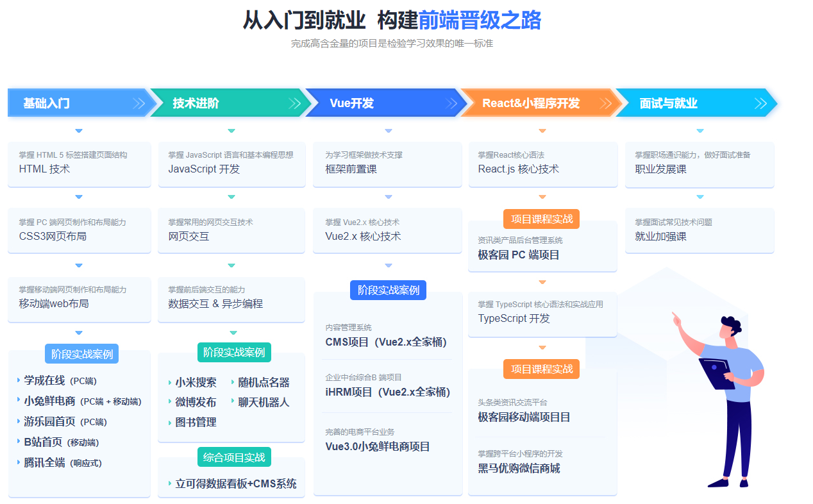This screenshot has width=813, height=504.
Task: Click the double chevron on 技术进阶 banner
Action: [295, 104]
